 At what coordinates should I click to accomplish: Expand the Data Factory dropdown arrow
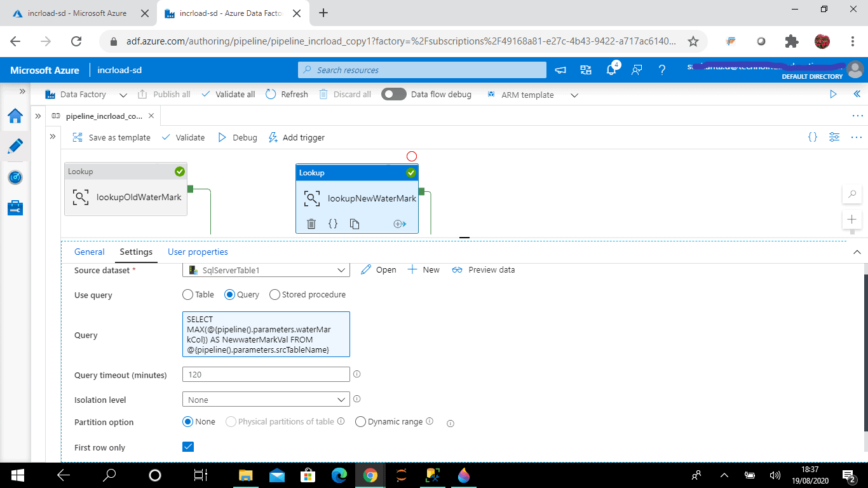pos(122,95)
